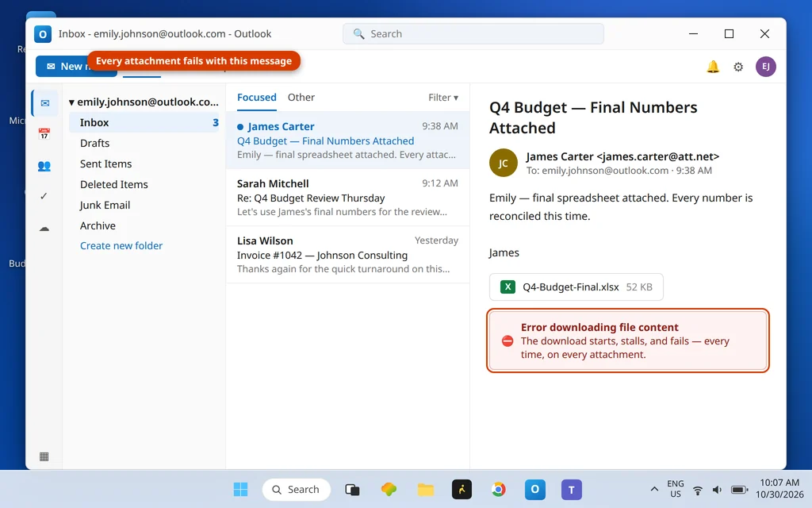Open the Drafts folder
This screenshot has height=508, width=812.
tap(144, 143)
